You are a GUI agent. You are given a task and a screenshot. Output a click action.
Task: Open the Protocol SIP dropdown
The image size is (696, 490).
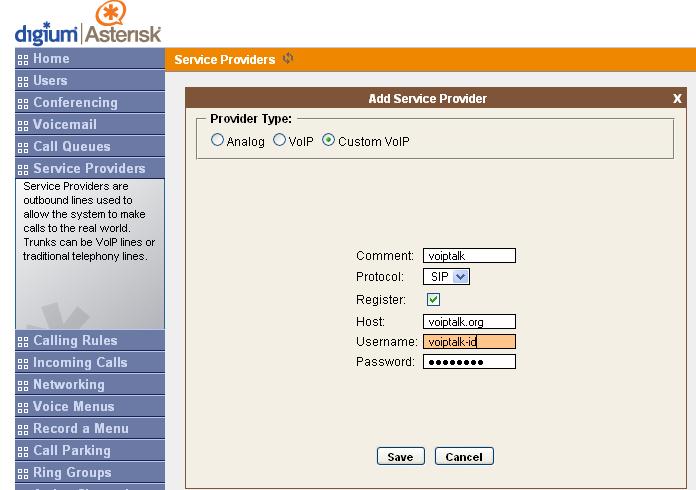pyautogui.click(x=446, y=277)
